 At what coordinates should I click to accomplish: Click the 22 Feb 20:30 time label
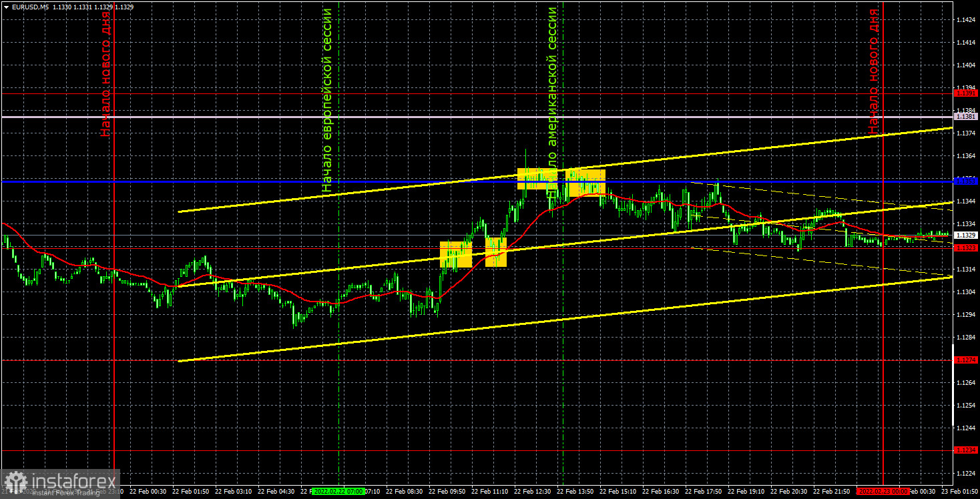[789, 491]
